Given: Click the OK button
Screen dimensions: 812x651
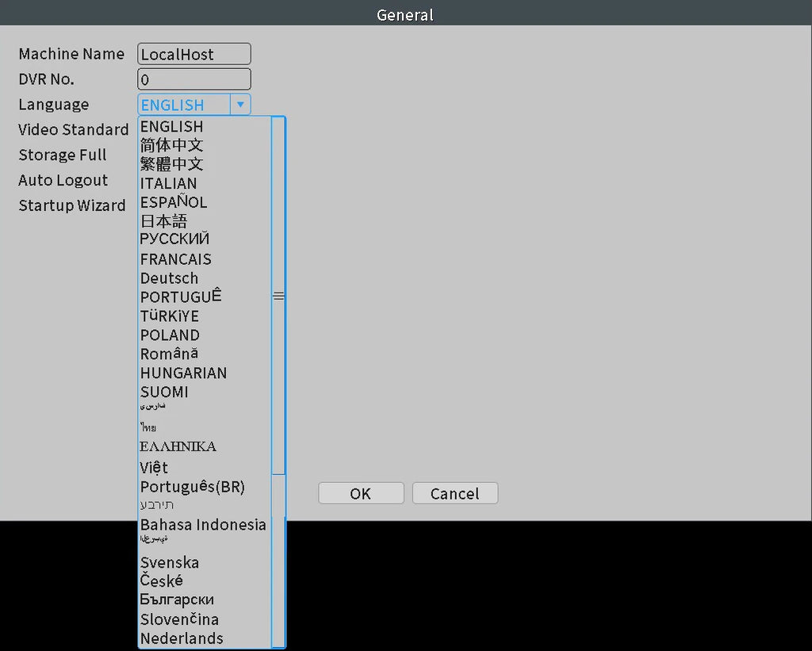Looking at the screenshot, I should (361, 493).
